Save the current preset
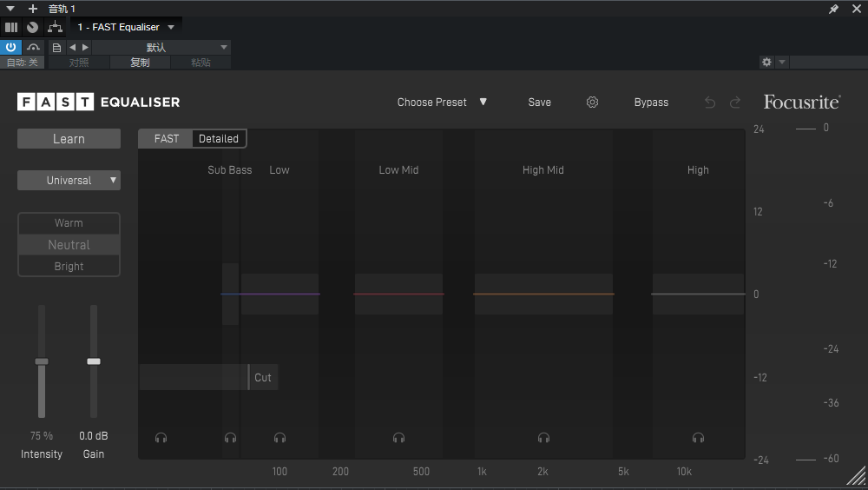Image resolution: width=868 pixels, height=490 pixels. point(539,102)
